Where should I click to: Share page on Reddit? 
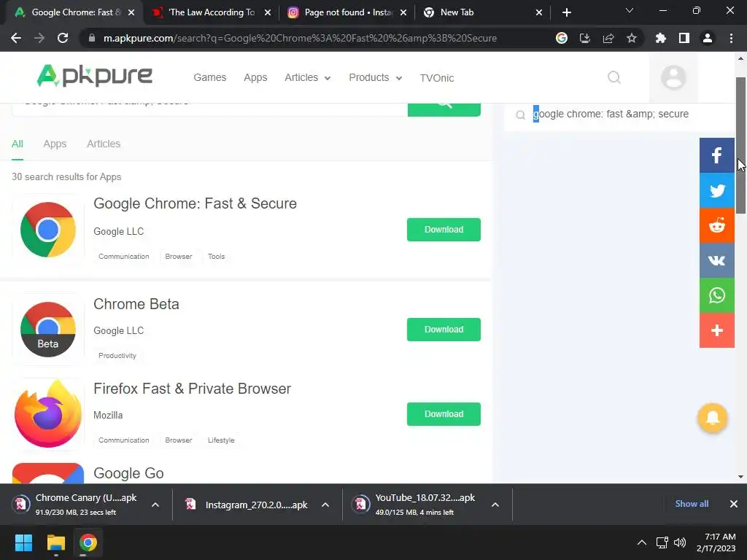point(716,225)
